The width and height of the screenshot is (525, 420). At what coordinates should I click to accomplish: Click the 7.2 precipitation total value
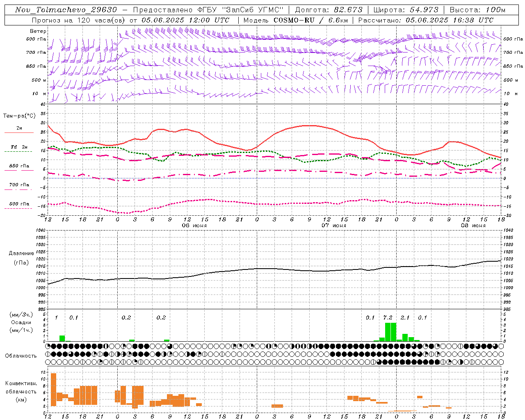click(388, 318)
